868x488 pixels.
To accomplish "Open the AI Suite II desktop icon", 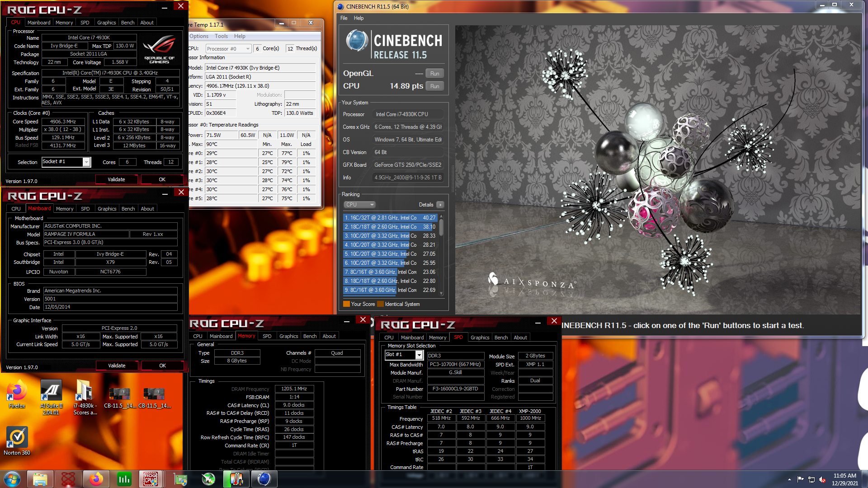I will 51,397.
